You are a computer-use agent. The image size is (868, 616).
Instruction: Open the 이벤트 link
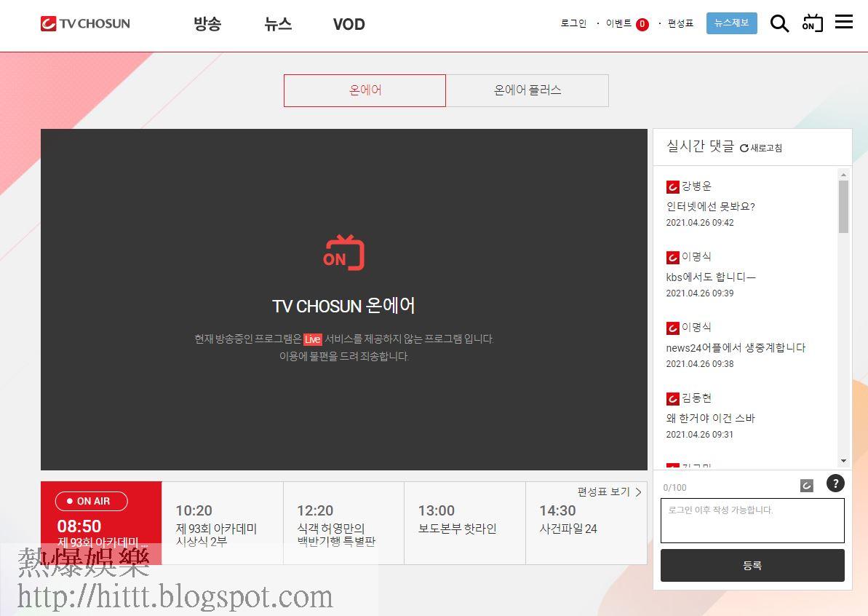pyautogui.click(x=619, y=23)
